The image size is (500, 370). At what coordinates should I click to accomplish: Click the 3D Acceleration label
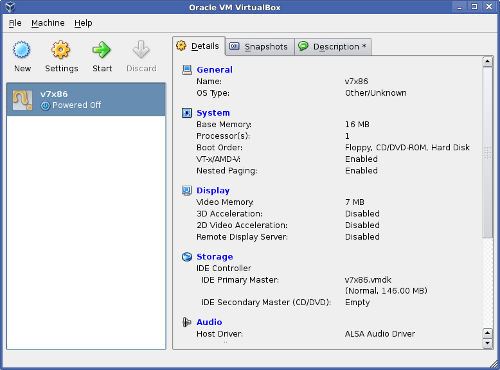229,214
